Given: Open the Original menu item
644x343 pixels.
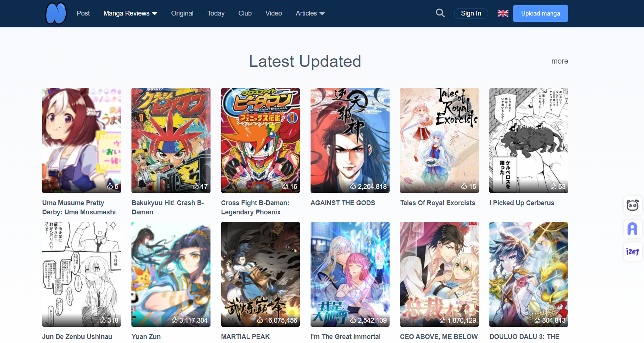Looking at the screenshot, I should (x=182, y=13).
